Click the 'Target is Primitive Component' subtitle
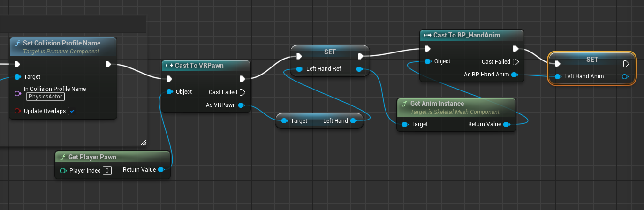This screenshot has height=210, width=644. 61,52
